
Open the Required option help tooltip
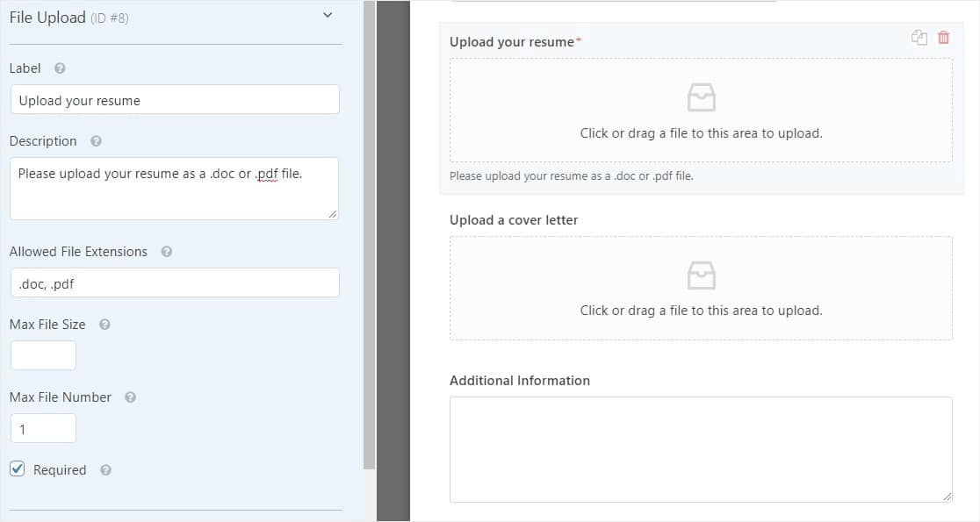[x=104, y=469]
